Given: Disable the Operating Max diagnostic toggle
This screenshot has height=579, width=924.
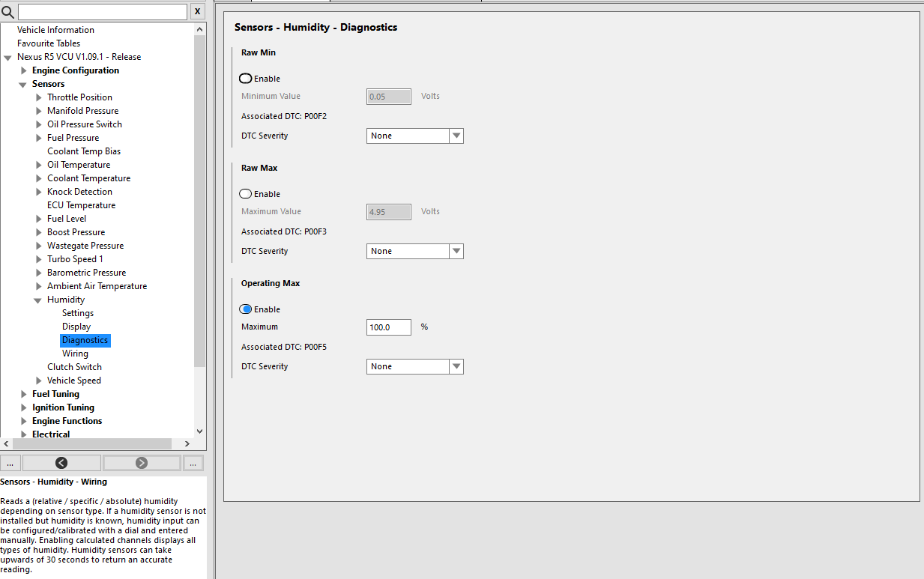Looking at the screenshot, I should click(246, 309).
